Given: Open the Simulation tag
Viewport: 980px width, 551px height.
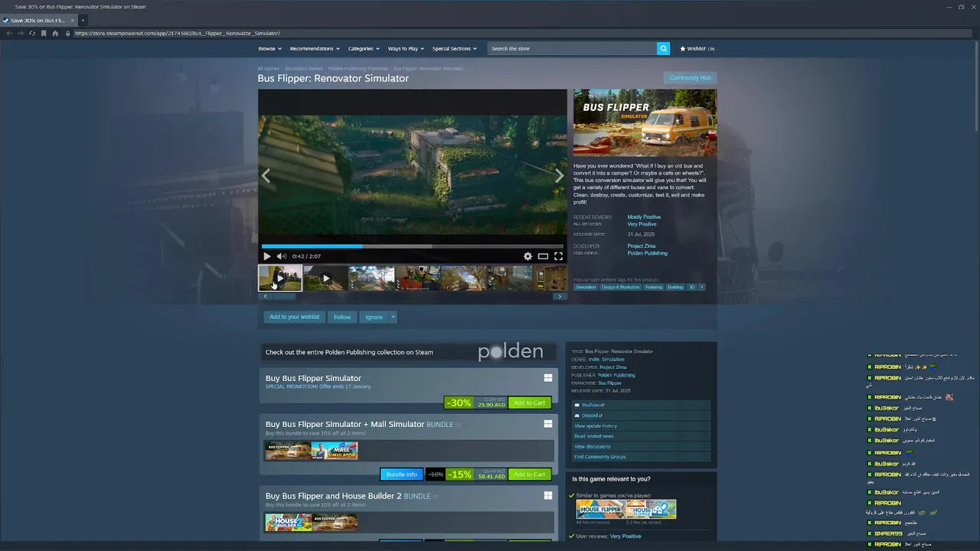Looking at the screenshot, I should pyautogui.click(x=586, y=287).
